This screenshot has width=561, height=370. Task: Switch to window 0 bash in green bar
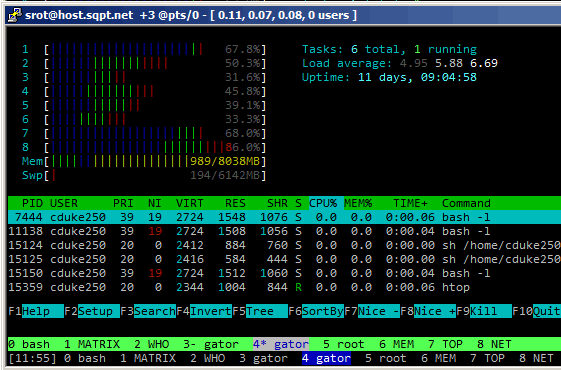[29, 344]
